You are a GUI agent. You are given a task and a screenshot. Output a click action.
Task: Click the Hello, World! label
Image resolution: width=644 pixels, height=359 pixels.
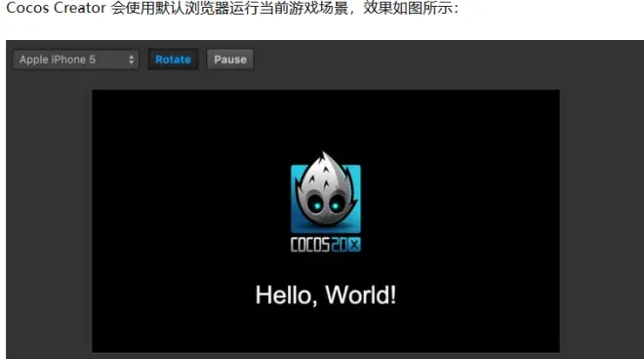click(326, 295)
